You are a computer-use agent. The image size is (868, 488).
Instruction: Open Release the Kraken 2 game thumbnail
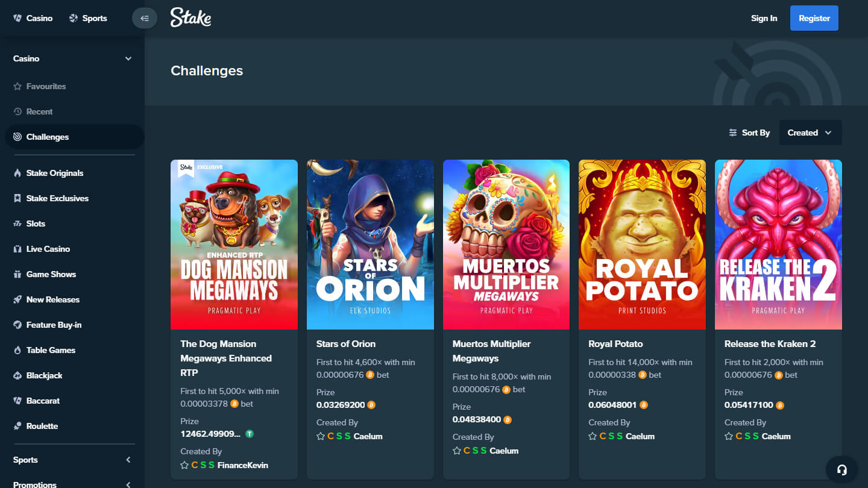[x=778, y=245]
